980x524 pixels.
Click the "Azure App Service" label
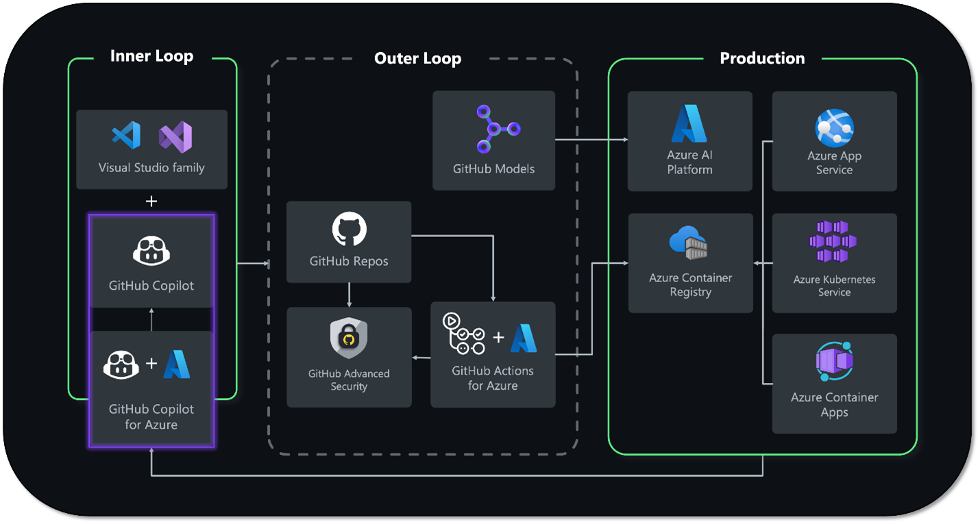[x=834, y=163]
